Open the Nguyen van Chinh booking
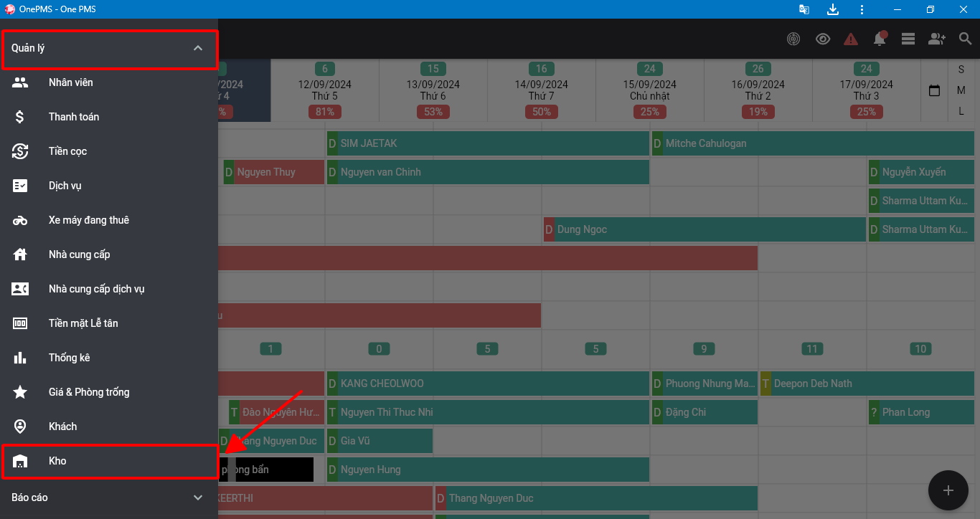 click(x=488, y=172)
